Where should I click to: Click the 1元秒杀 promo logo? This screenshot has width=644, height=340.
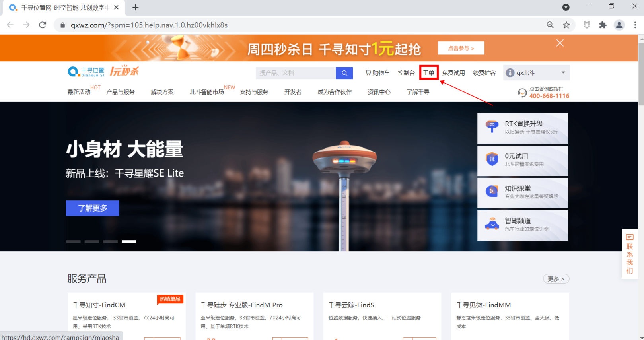pos(125,71)
